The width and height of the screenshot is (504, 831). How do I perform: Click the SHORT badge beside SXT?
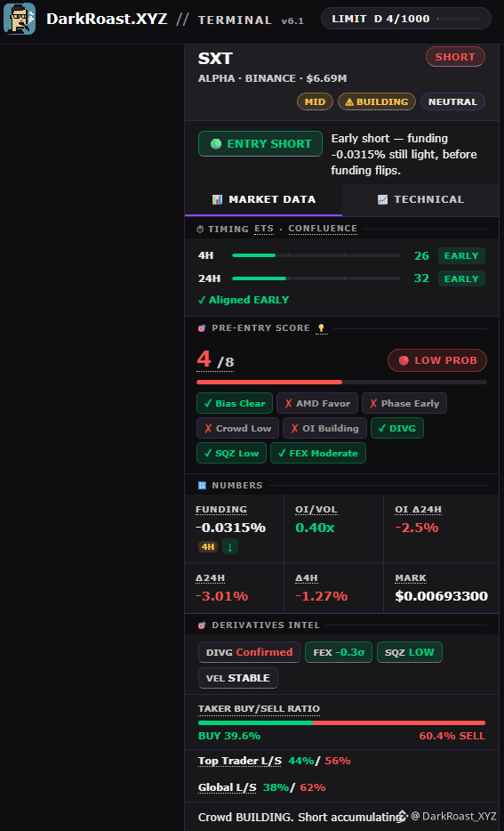(455, 57)
